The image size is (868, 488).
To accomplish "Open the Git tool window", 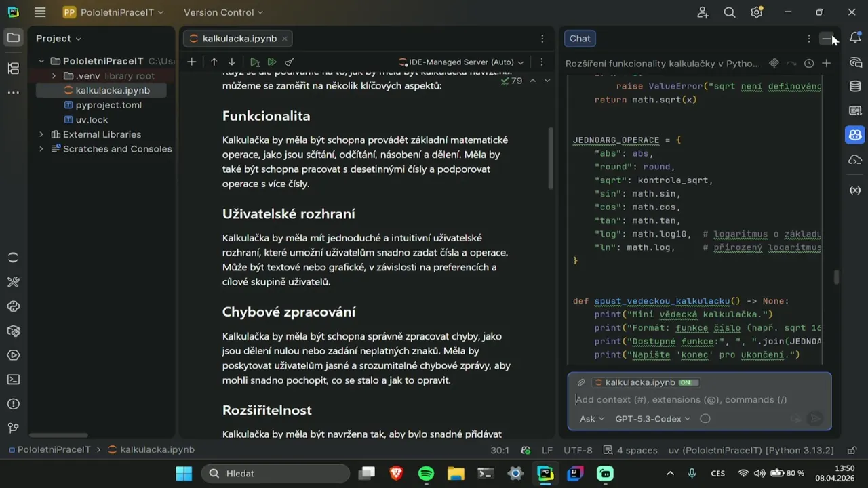I will pyautogui.click(x=14, y=428).
